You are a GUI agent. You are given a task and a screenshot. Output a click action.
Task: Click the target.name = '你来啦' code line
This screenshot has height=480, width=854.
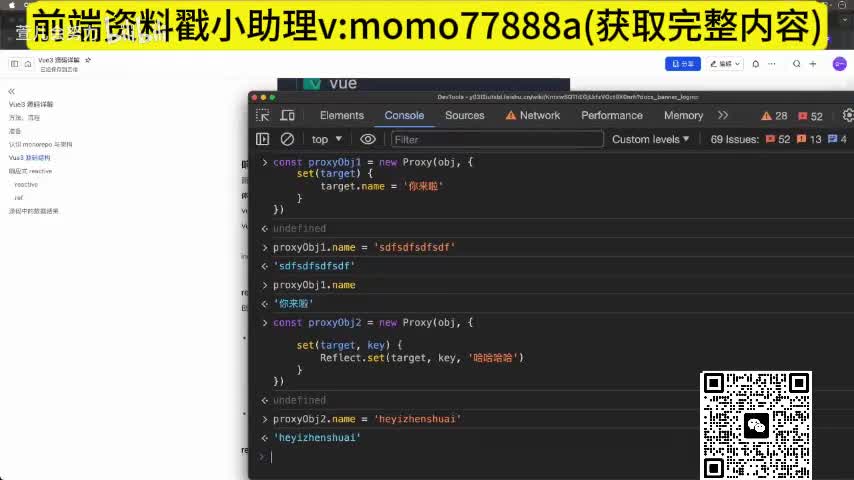[382, 186]
